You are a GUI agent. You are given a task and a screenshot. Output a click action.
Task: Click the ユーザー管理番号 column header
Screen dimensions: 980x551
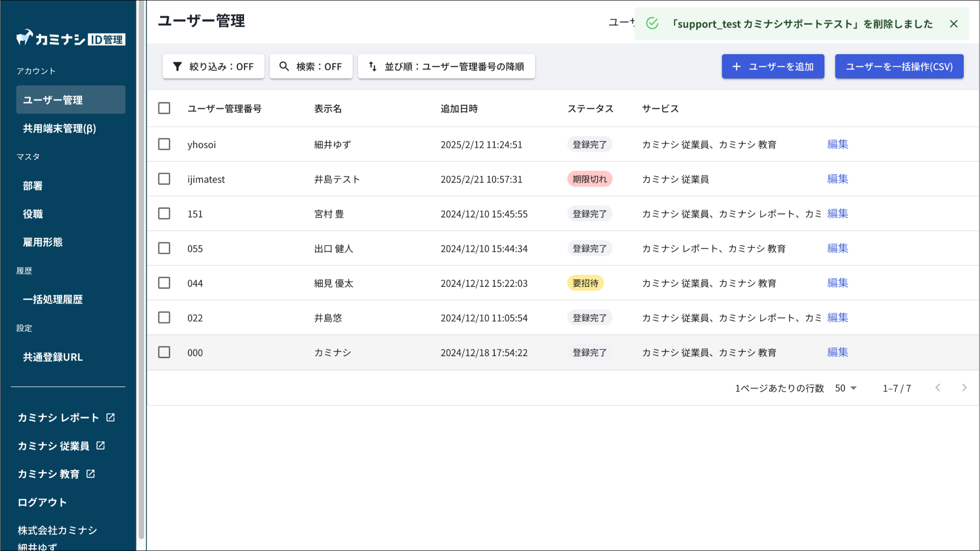[224, 109]
